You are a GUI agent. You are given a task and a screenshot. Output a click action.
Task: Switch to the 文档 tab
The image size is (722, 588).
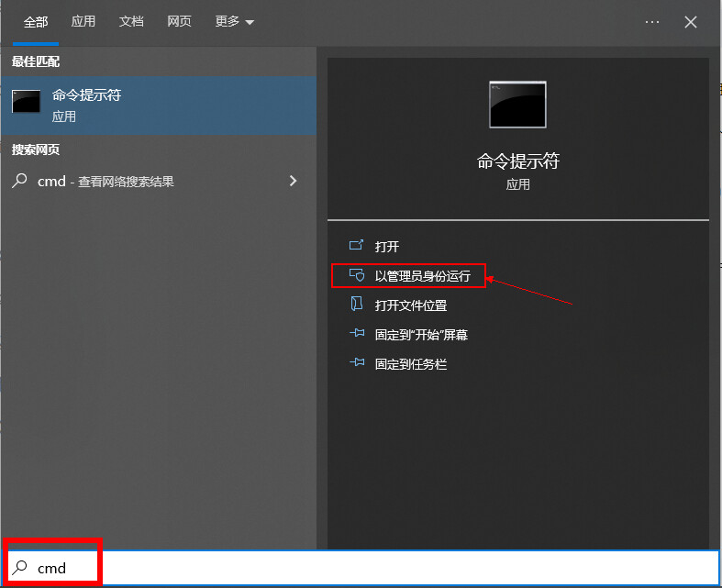131,21
